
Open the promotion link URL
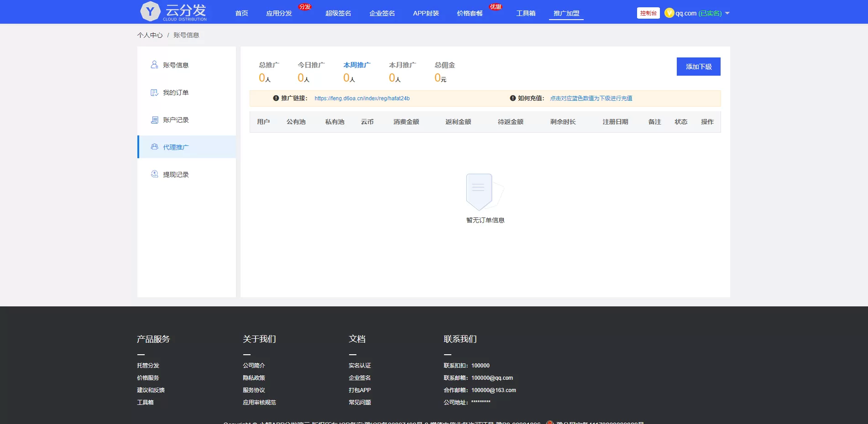pyautogui.click(x=362, y=98)
